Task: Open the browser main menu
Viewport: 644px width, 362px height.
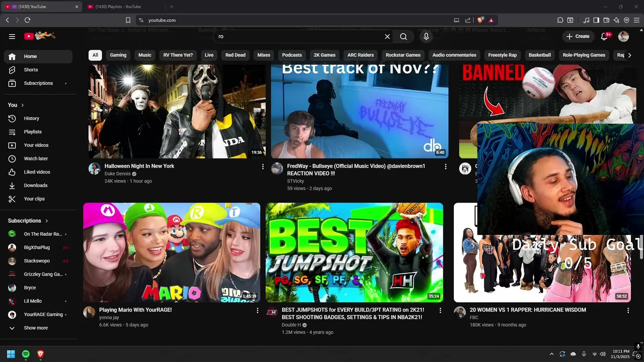Action: click(636, 20)
